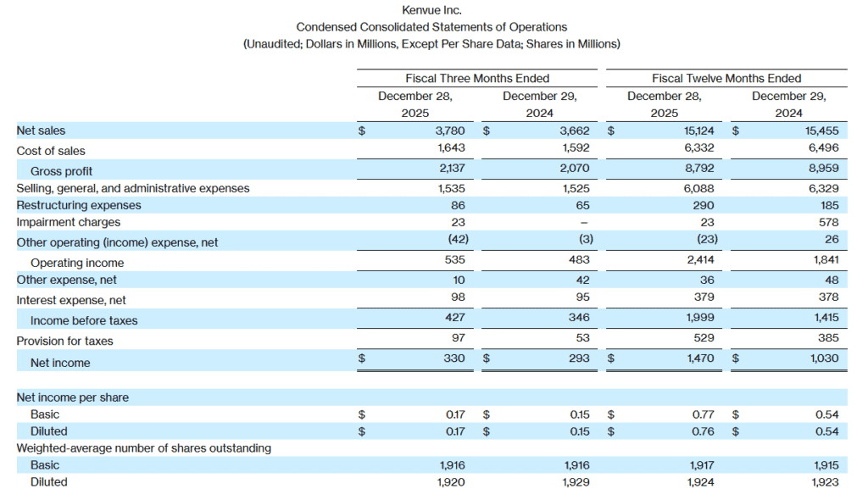This screenshot has height=500, width=868.
Task: Click the Net sales row label
Action: point(41,131)
